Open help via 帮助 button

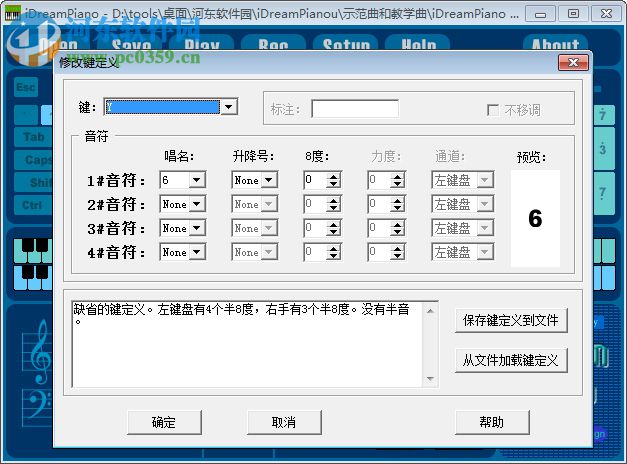[x=492, y=422]
